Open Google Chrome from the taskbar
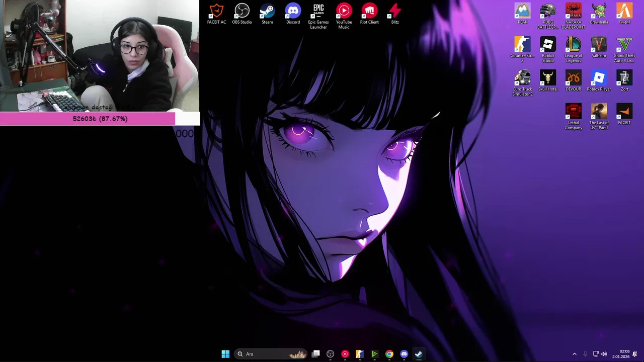The width and height of the screenshot is (644, 362). click(x=389, y=354)
